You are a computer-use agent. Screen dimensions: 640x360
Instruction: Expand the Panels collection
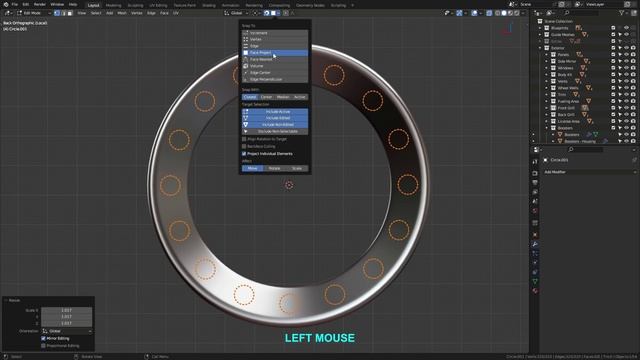point(547,55)
